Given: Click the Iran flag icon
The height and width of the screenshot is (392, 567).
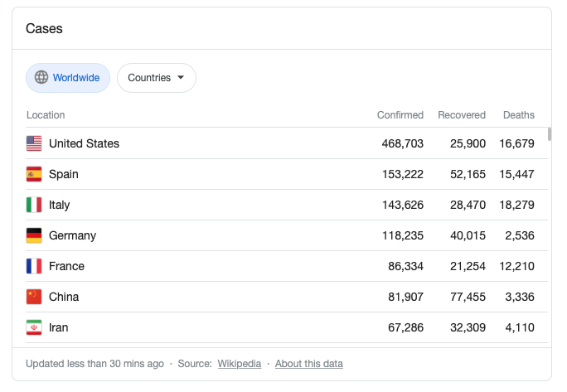Looking at the screenshot, I should coord(34,327).
